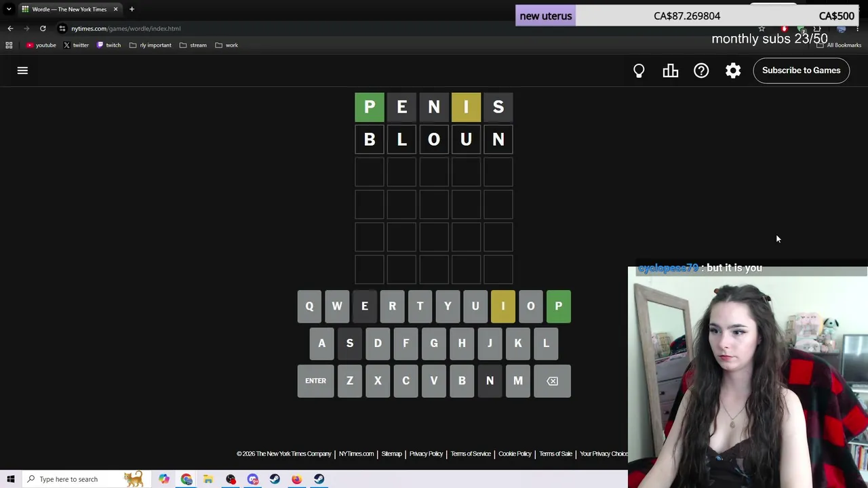The width and height of the screenshot is (868, 488).
Task: Expand the 'work' bookmarks folder
Action: pyautogui.click(x=226, y=45)
